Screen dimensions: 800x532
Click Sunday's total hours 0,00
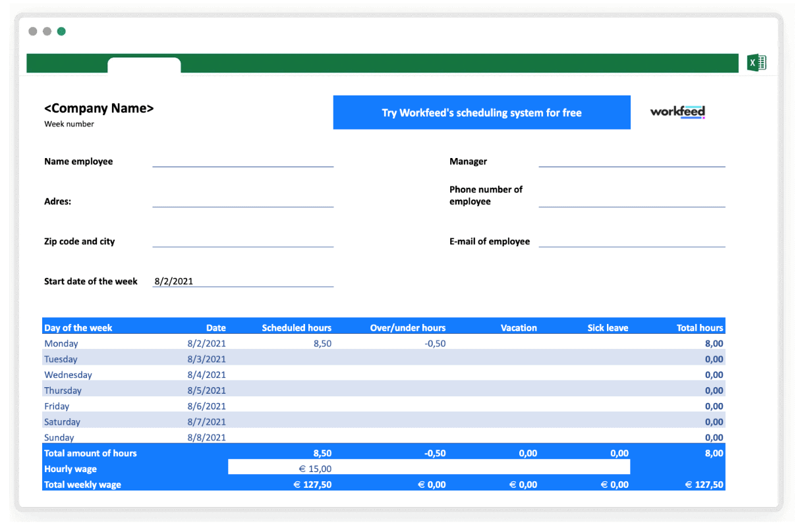click(x=714, y=438)
